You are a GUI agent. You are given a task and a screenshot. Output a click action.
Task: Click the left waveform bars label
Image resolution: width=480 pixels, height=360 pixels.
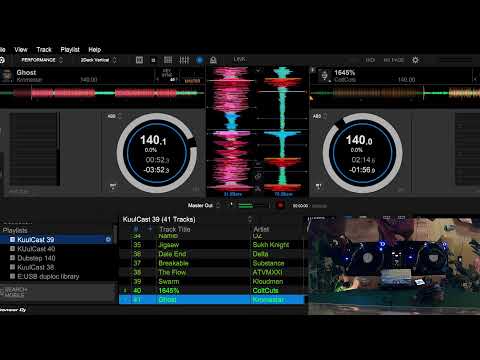[x=233, y=194]
